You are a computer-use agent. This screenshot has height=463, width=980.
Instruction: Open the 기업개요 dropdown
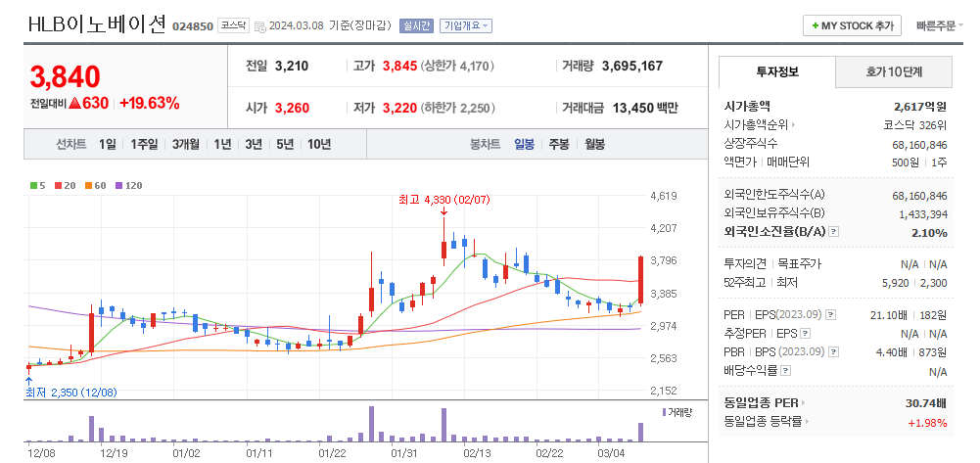[466, 25]
